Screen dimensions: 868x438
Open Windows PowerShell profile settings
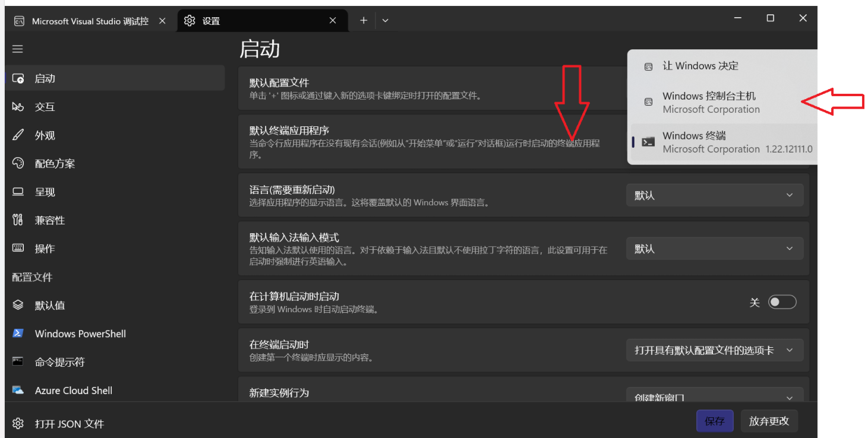tap(115, 334)
